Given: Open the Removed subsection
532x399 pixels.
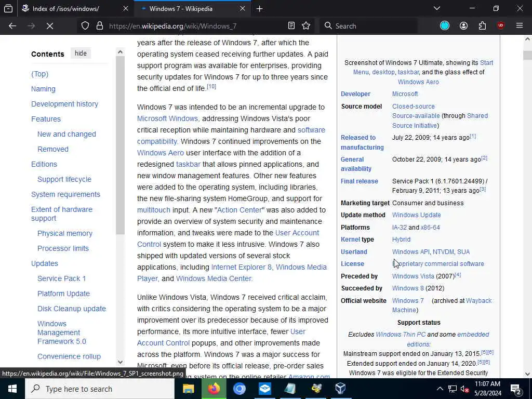Looking at the screenshot, I should 53,149.
